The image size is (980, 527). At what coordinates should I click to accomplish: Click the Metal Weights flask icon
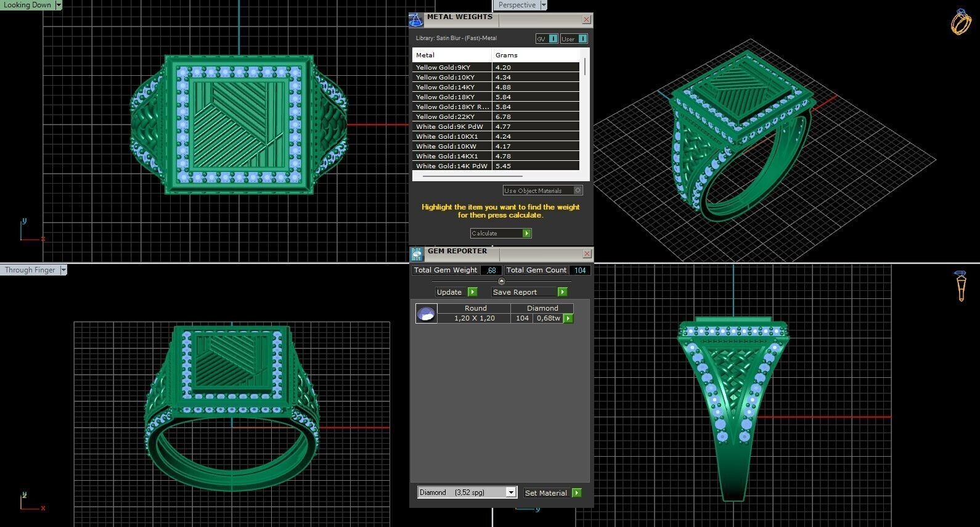(x=416, y=20)
